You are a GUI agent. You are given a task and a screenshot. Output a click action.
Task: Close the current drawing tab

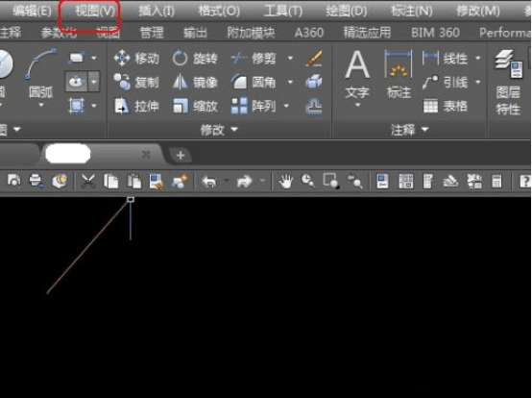[x=146, y=155]
